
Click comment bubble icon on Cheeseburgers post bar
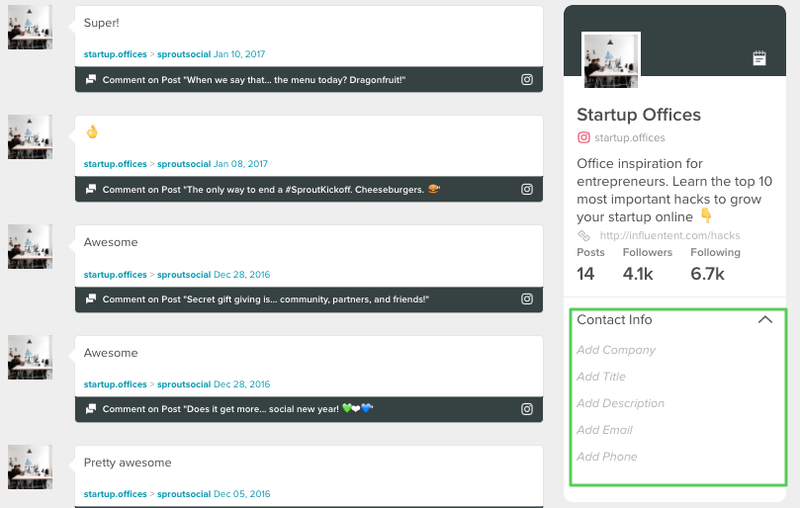(91, 189)
